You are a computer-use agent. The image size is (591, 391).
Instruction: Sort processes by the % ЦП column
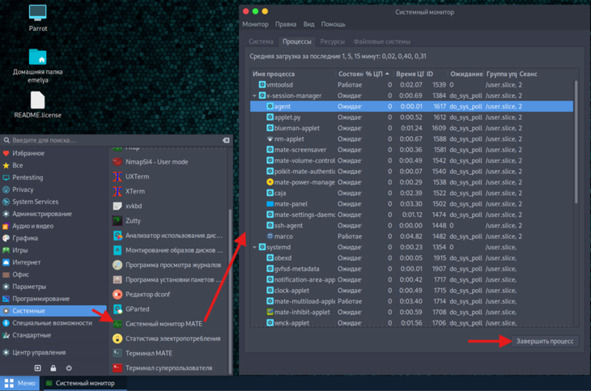click(377, 74)
